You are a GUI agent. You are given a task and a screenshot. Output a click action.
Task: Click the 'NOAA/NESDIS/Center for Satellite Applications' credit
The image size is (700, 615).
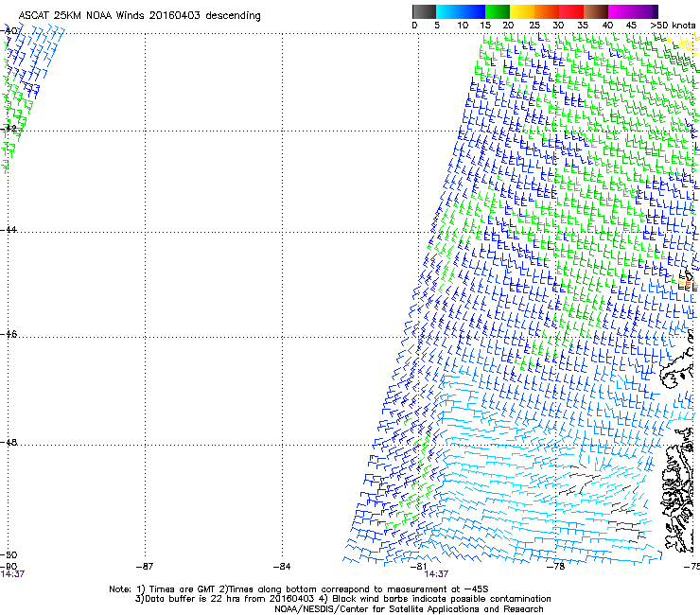[x=409, y=609]
